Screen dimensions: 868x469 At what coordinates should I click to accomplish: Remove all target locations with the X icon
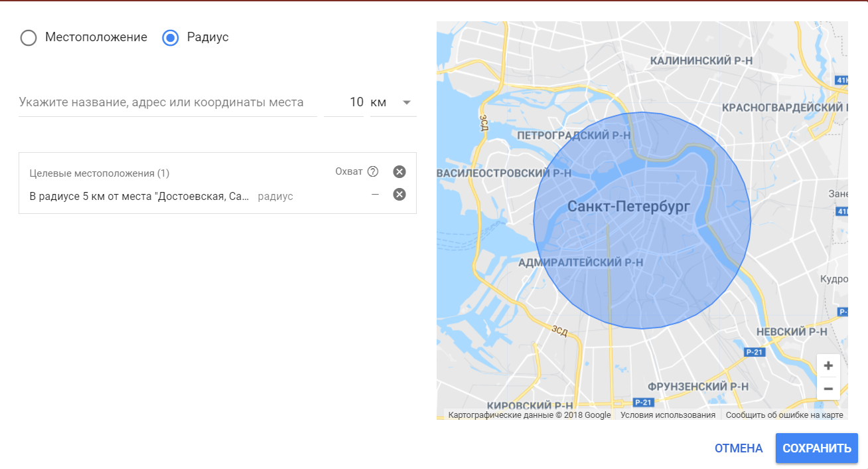(x=399, y=171)
